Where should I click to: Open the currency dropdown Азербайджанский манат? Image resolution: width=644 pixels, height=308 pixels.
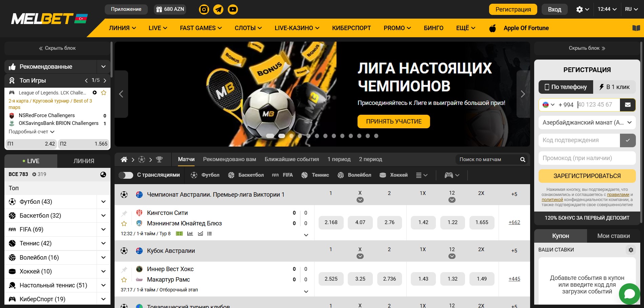pyautogui.click(x=586, y=123)
